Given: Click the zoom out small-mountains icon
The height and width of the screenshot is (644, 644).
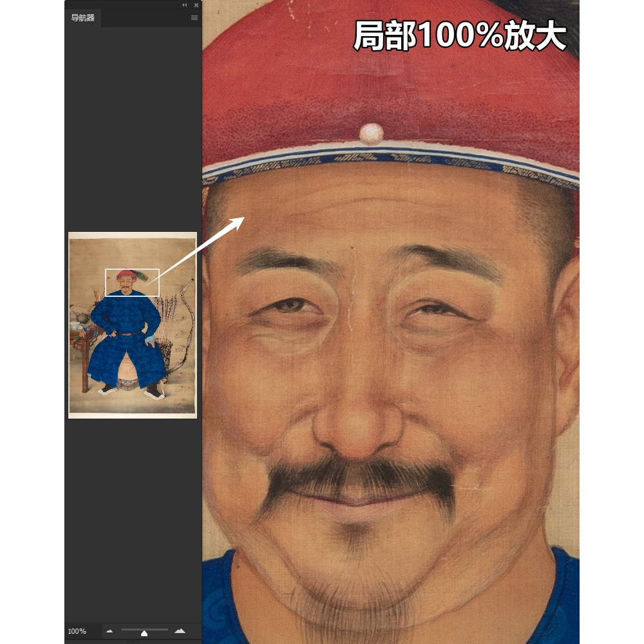Looking at the screenshot, I should click(x=109, y=631).
